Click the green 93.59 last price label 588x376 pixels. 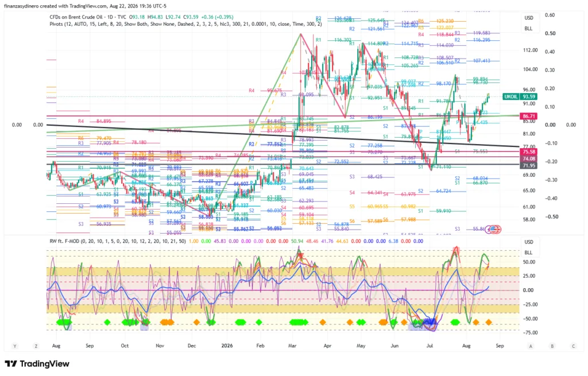click(528, 96)
